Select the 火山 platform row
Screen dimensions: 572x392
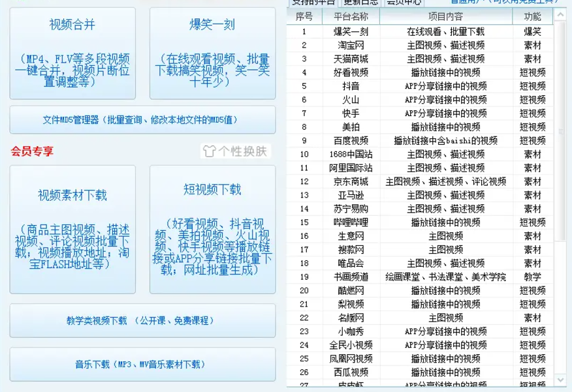[x=420, y=100]
